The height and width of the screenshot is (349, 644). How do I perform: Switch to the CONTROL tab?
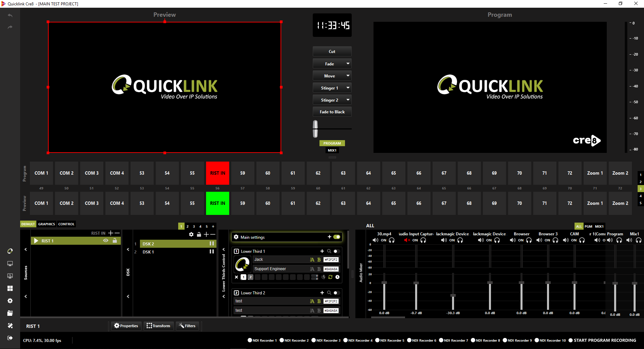66,224
